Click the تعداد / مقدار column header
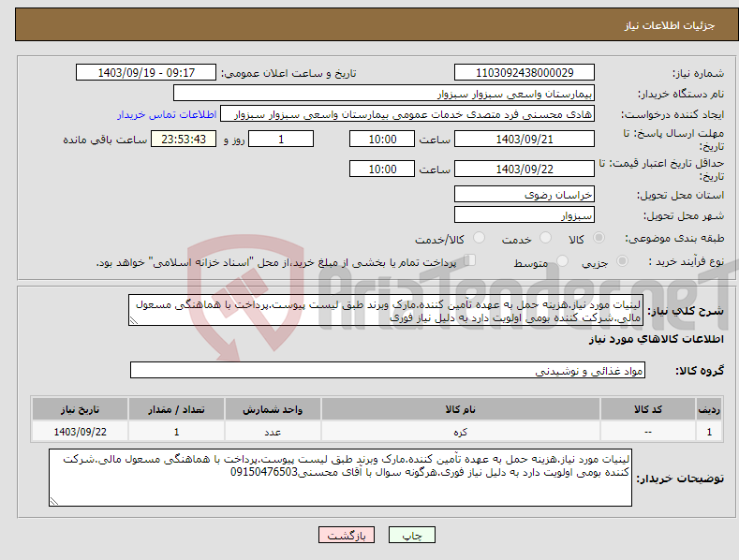Viewport: 739px width, 560px height. [x=176, y=409]
